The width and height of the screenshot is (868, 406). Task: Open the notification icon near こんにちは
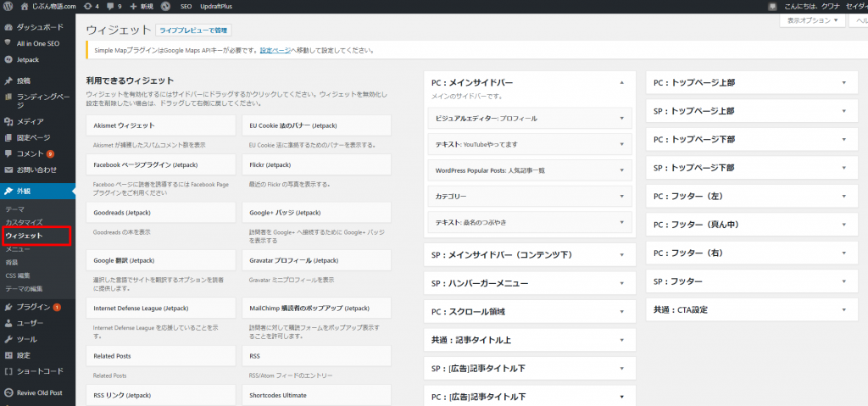pyautogui.click(x=772, y=7)
